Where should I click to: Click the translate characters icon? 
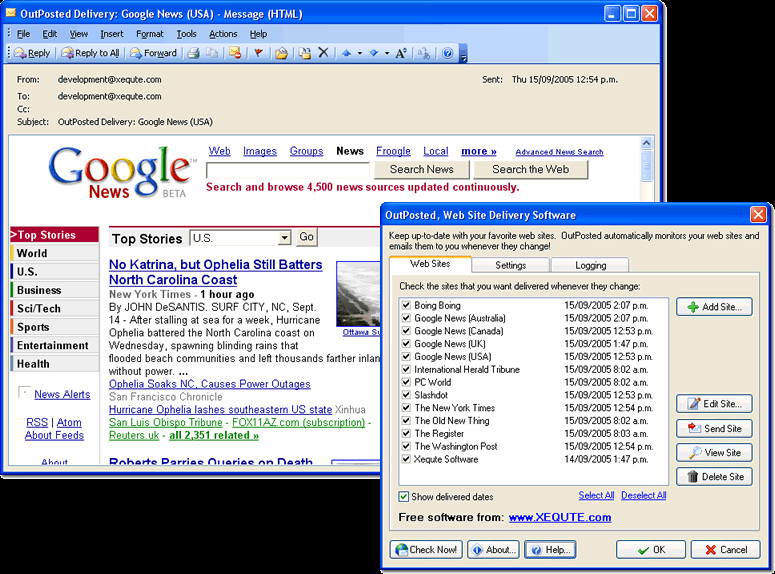coord(424,53)
